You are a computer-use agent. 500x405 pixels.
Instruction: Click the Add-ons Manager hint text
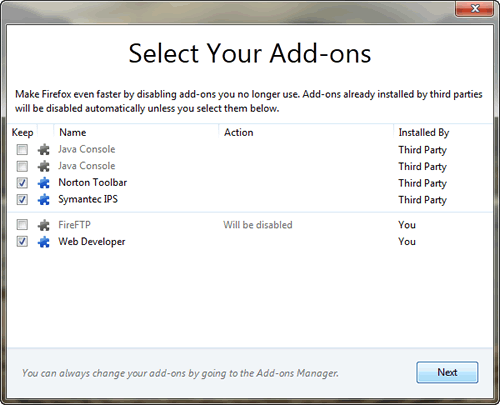180,373
